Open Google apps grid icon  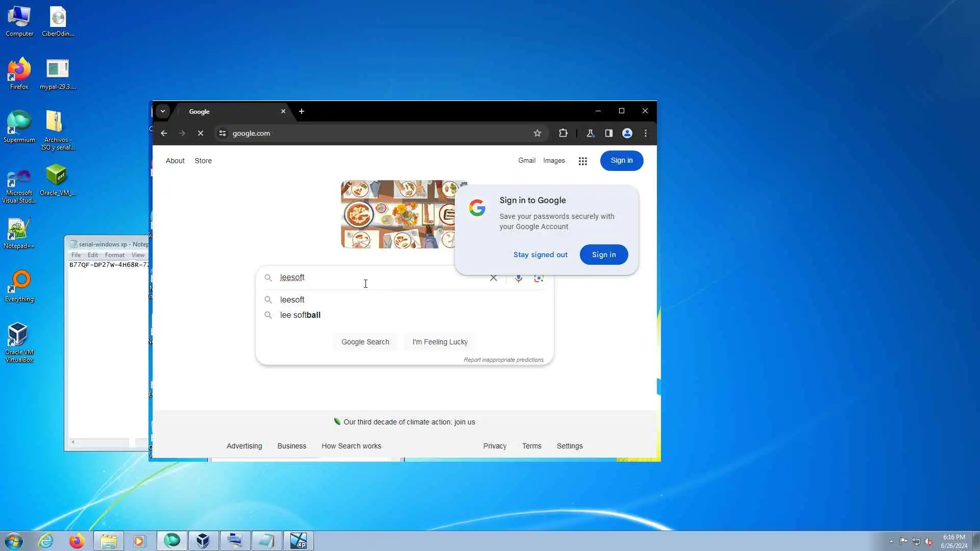582,161
